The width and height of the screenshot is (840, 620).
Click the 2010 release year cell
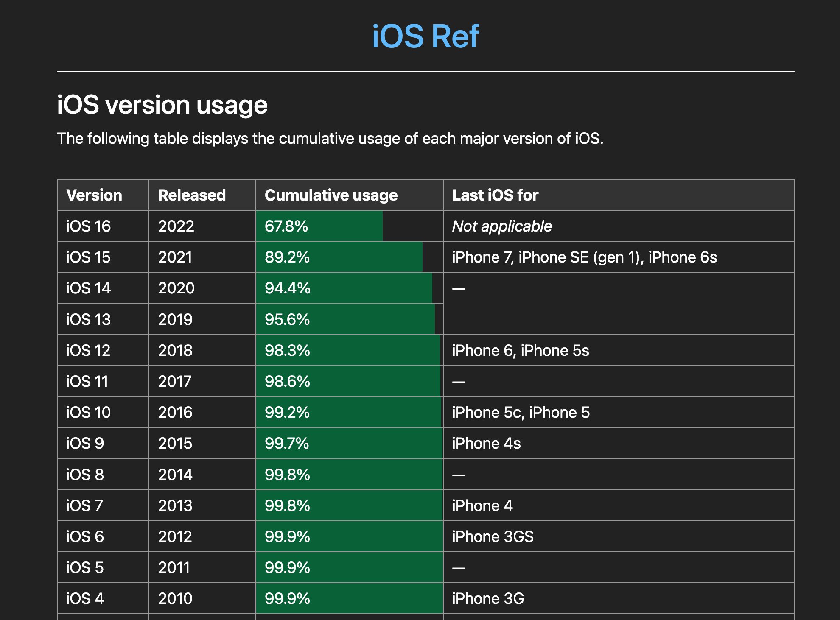pyautogui.click(x=202, y=598)
